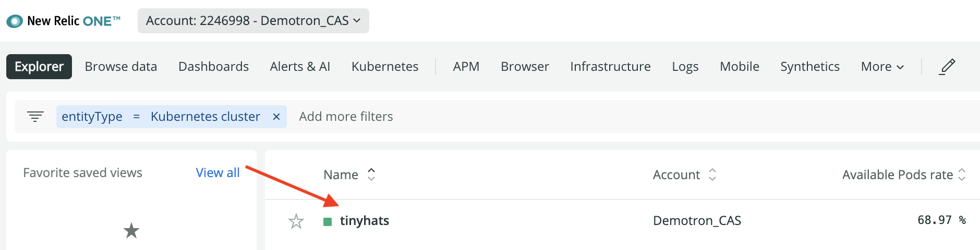Open the tinyhats cluster entry
Viewport: 980px width, 250px height.
click(x=365, y=221)
